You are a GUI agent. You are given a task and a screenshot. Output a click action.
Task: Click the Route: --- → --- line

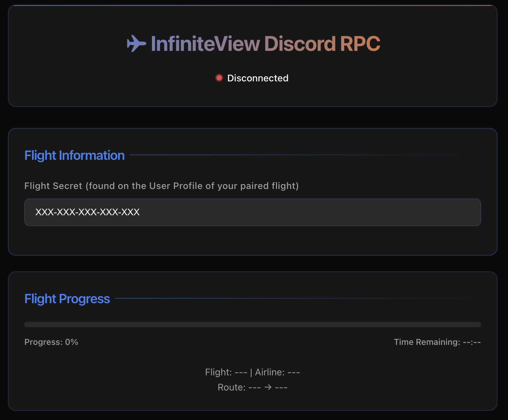pyautogui.click(x=253, y=388)
